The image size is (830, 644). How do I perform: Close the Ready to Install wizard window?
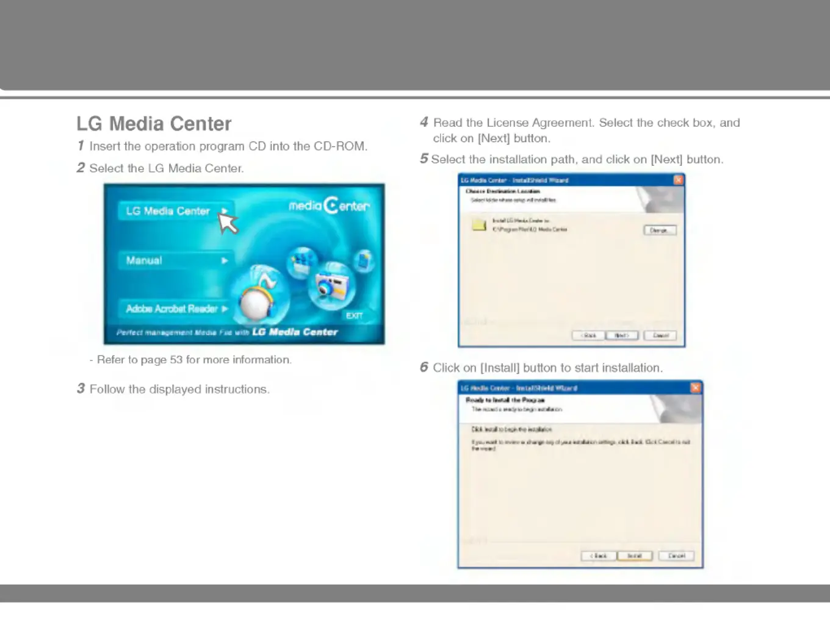(x=695, y=388)
